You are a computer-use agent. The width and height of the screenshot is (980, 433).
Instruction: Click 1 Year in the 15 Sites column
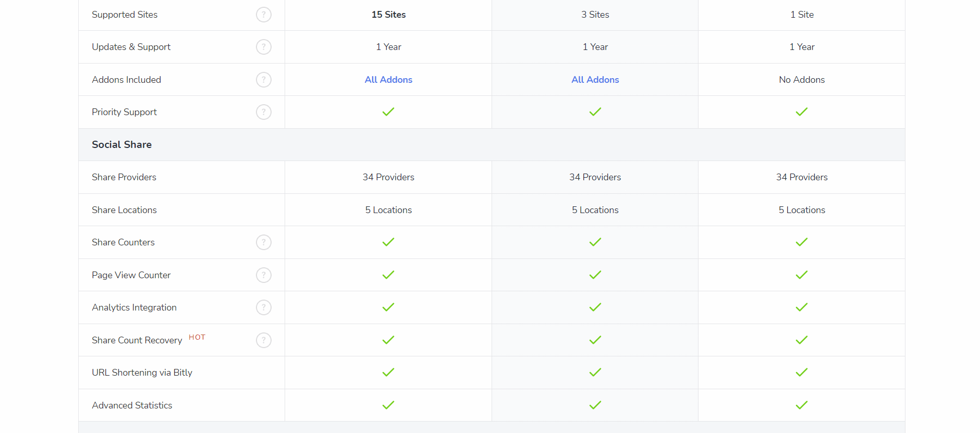pyautogui.click(x=388, y=47)
